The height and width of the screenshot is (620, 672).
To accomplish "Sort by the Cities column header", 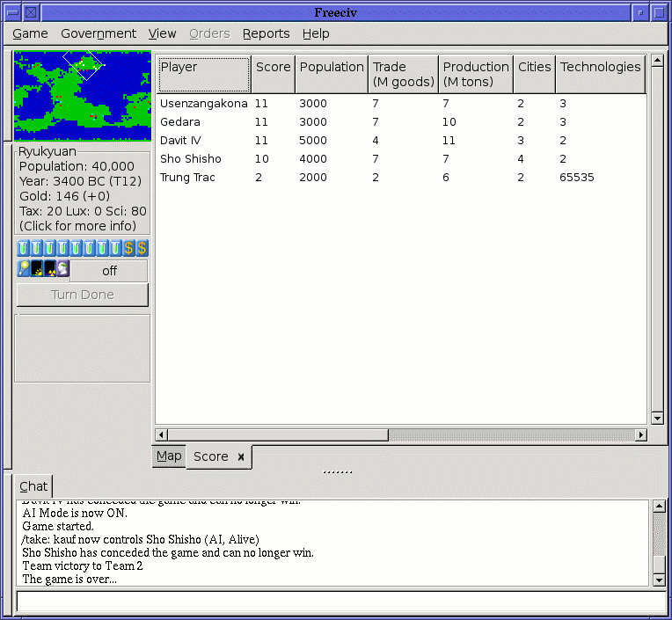I will pos(535,75).
